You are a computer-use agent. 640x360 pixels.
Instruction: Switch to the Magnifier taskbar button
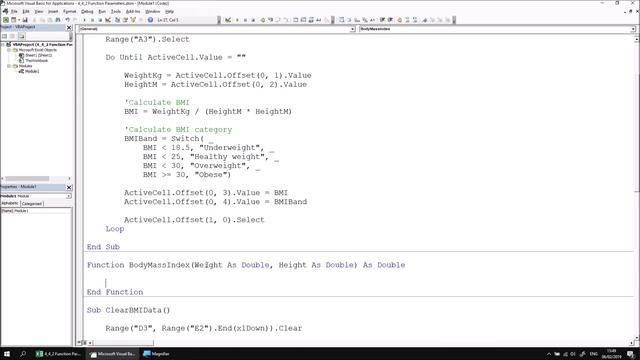tap(157, 354)
